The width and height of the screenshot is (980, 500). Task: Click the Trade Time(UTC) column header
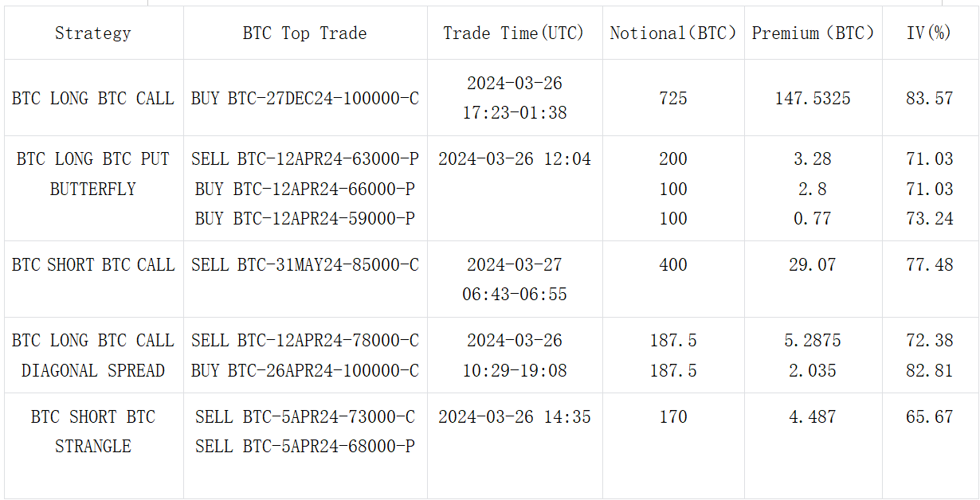coord(514,33)
